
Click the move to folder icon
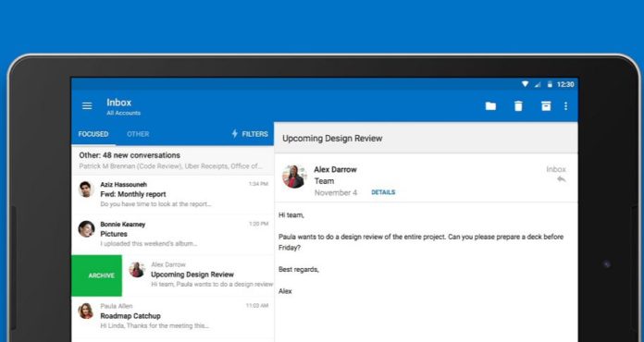(490, 106)
